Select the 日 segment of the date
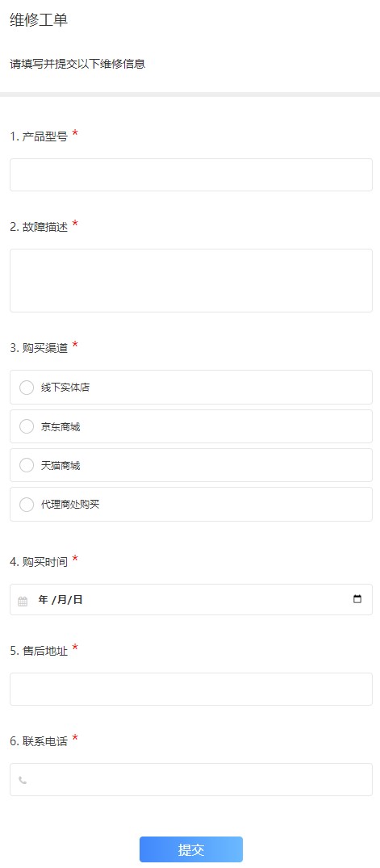380x868 pixels. (77, 599)
